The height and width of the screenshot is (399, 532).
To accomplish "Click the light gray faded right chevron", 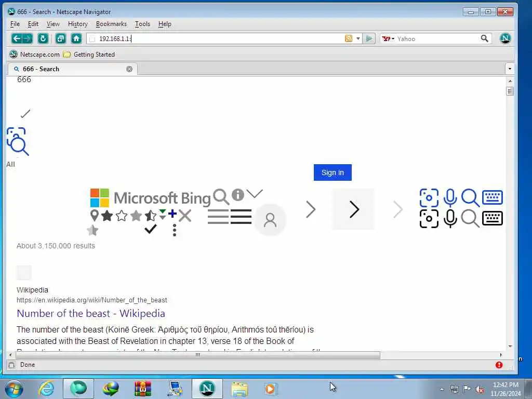I will coord(397,209).
